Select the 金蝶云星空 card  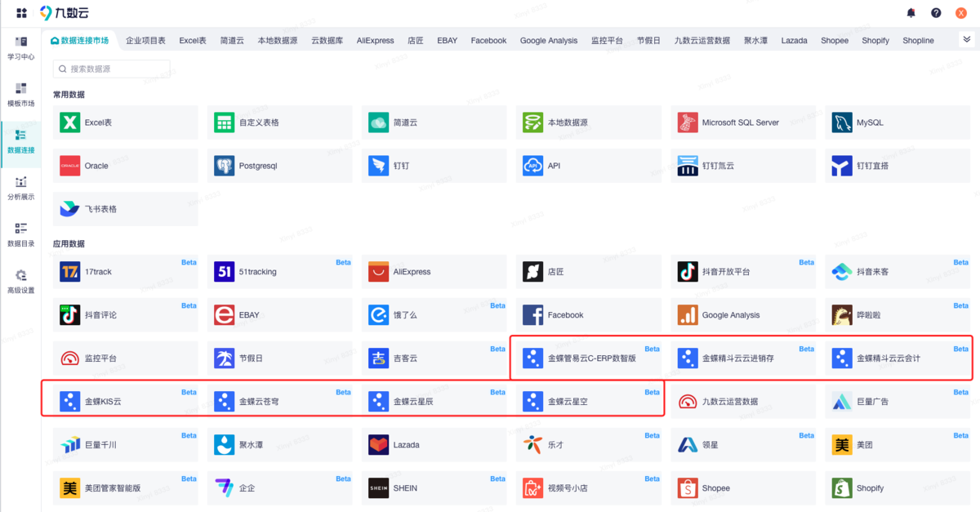pos(589,402)
